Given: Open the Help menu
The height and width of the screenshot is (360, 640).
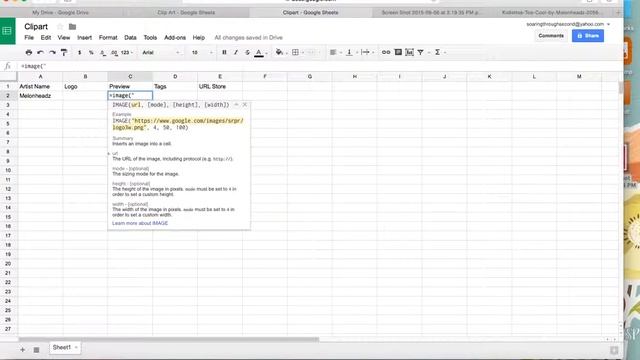Looking at the screenshot, I should point(199,38).
